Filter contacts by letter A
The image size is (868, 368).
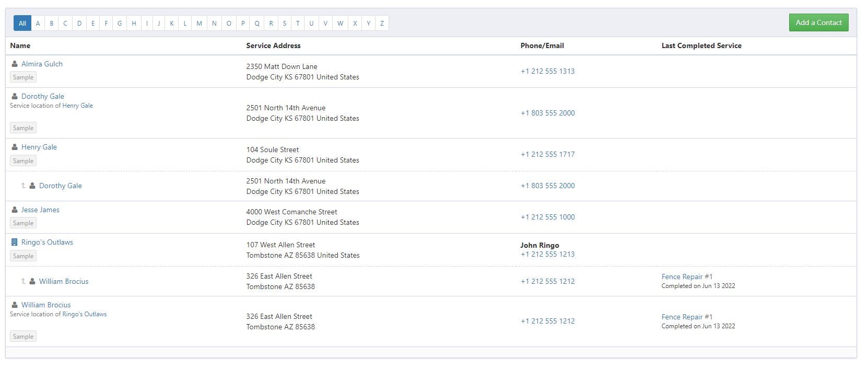38,23
